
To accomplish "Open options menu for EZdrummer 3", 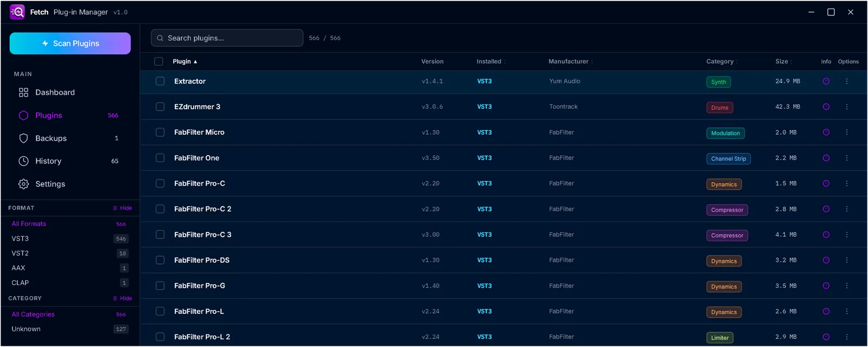I will pos(846,107).
